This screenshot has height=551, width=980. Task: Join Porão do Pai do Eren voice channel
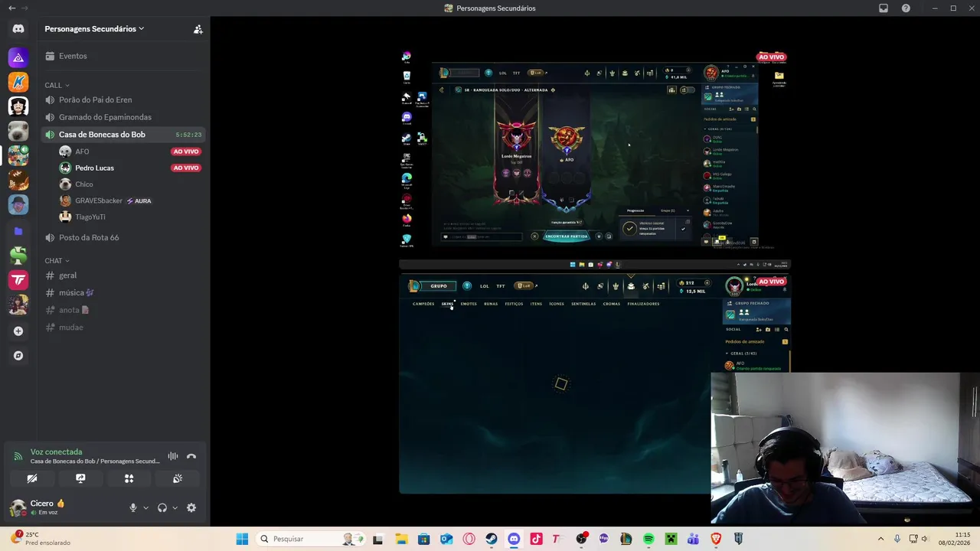(123, 99)
